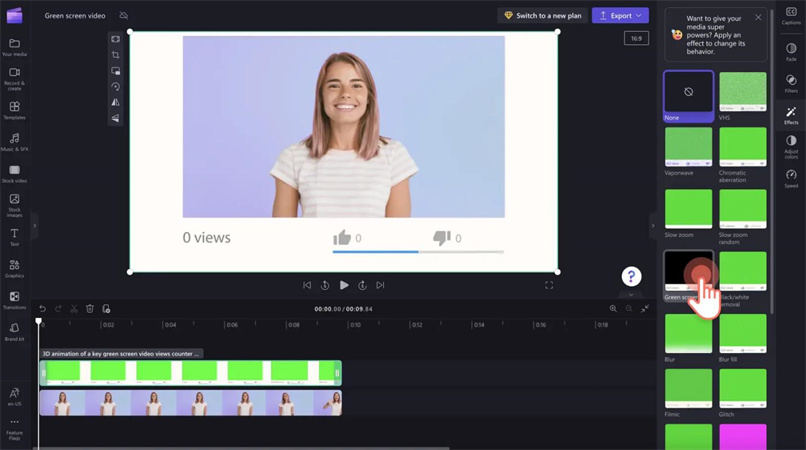Image resolution: width=806 pixels, height=450 pixels.
Task: Click Switch to a new plan
Action: tap(544, 16)
